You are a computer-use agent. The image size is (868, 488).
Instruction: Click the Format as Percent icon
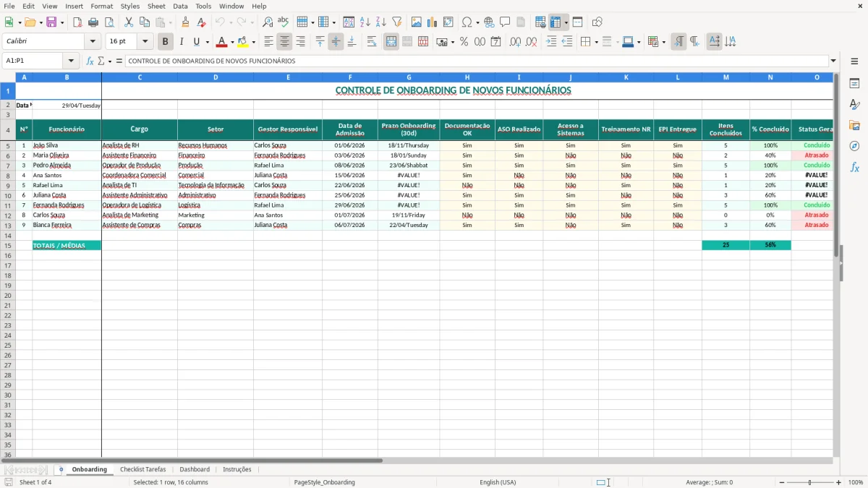pyautogui.click(x=464, y=42)
